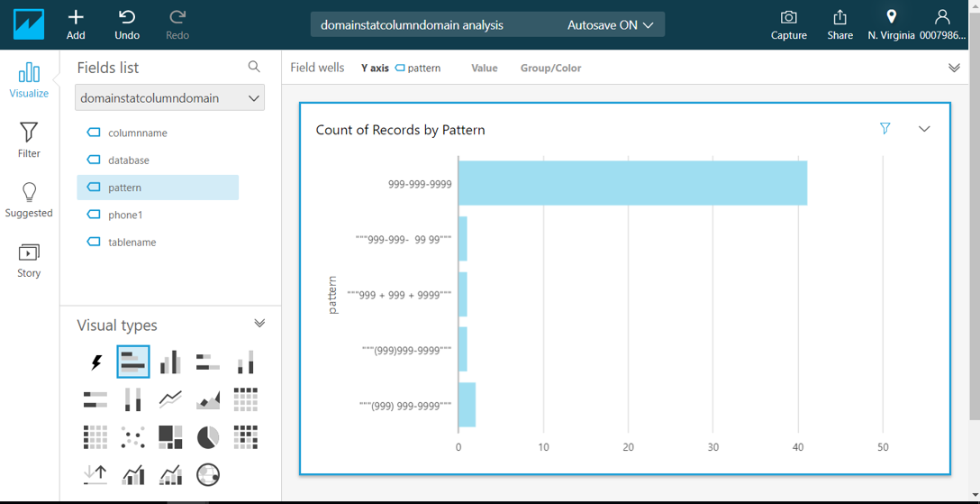Click the 999-999-9999 bar in chart
This screenshot has height=504, width=980.
tap(632, 183)
